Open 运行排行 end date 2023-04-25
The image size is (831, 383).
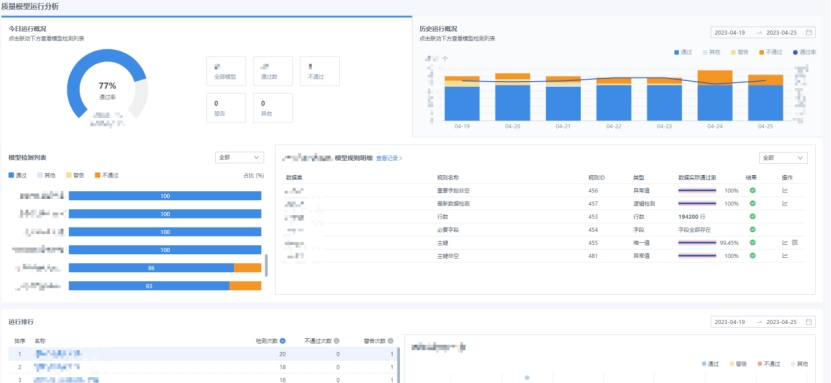[x=782, y=322]
